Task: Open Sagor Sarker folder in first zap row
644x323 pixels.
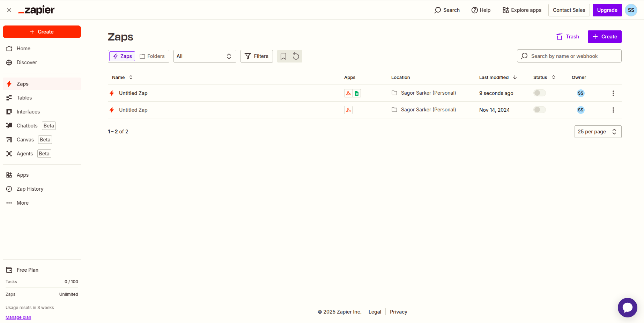Action: coord(424,93)
